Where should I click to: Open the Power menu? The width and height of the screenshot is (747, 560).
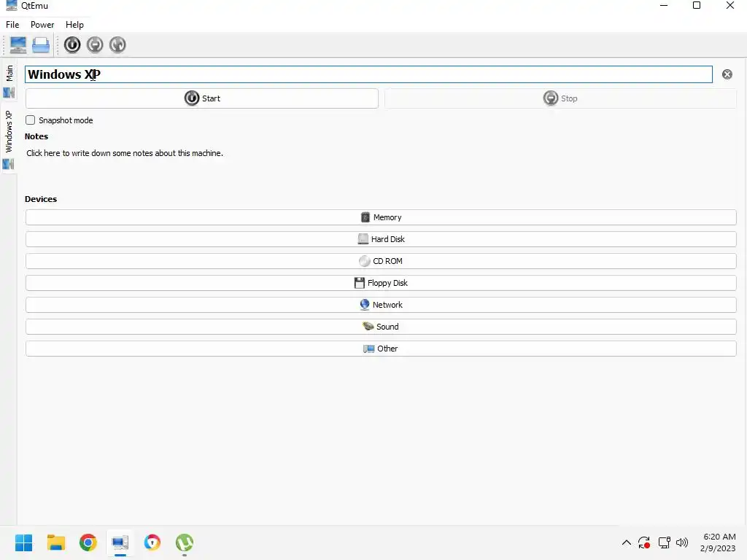coord(42,25)
